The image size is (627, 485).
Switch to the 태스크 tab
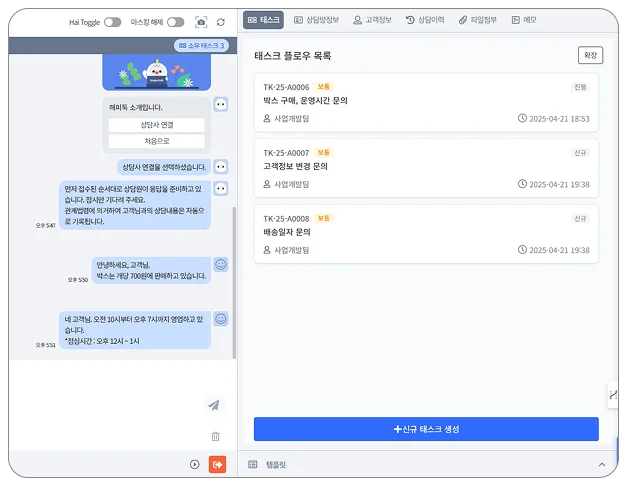[x=264, y=20]
